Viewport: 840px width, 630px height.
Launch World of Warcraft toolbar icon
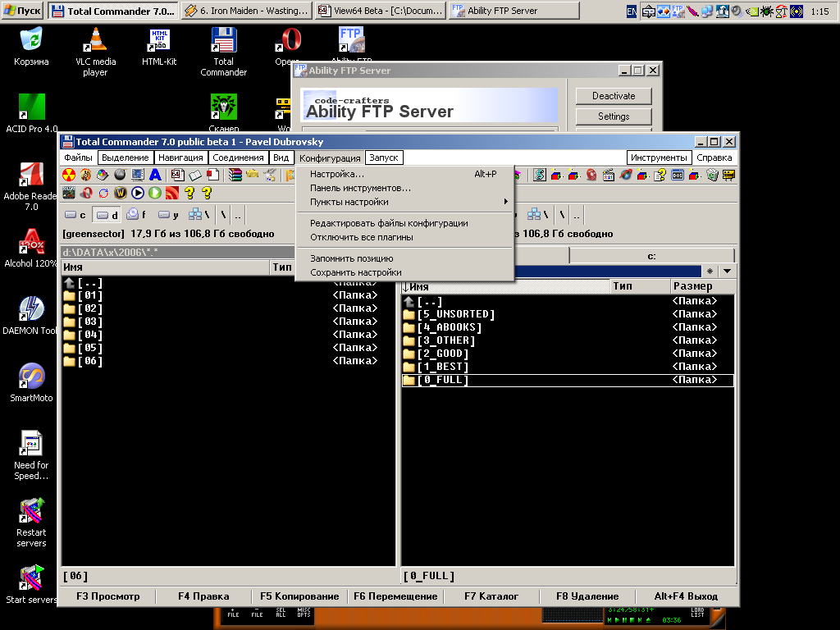click(121, 193)
